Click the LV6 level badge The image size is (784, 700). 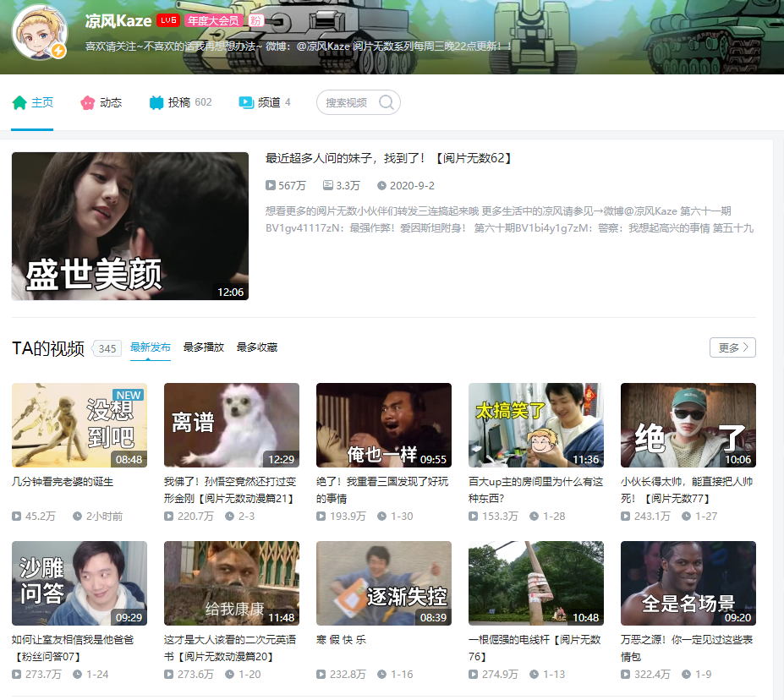tap(168, 20)
